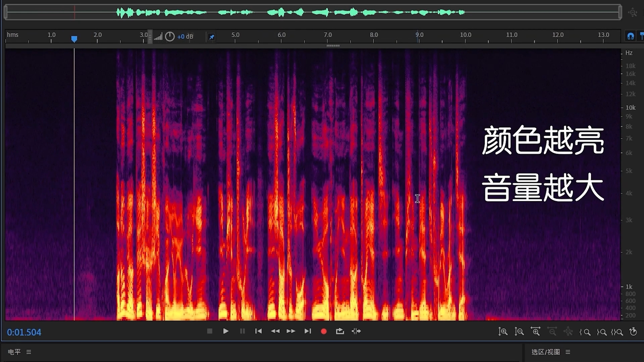Select the vertical Zoom In (amplitude) tool
The image size is (644, 362).
[503, 332]
